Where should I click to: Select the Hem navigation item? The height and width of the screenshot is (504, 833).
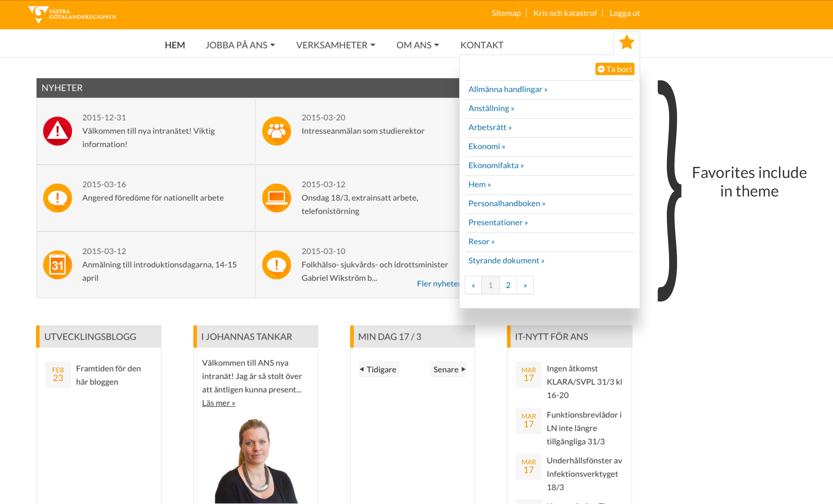175,45
